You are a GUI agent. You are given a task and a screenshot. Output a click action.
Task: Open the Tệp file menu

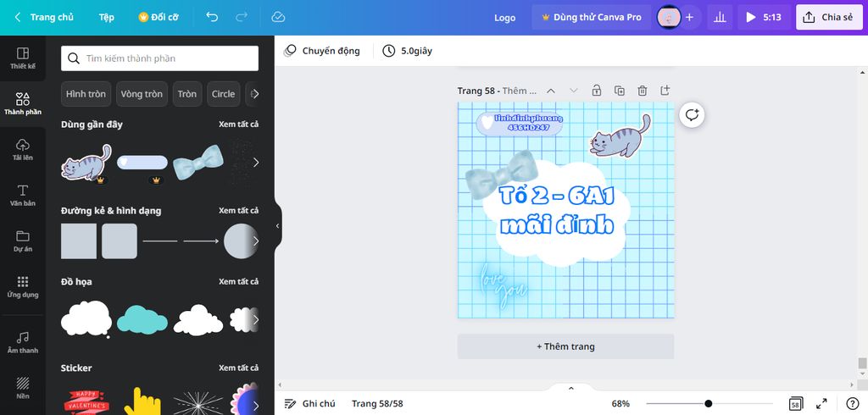click(x=106, y=17)
